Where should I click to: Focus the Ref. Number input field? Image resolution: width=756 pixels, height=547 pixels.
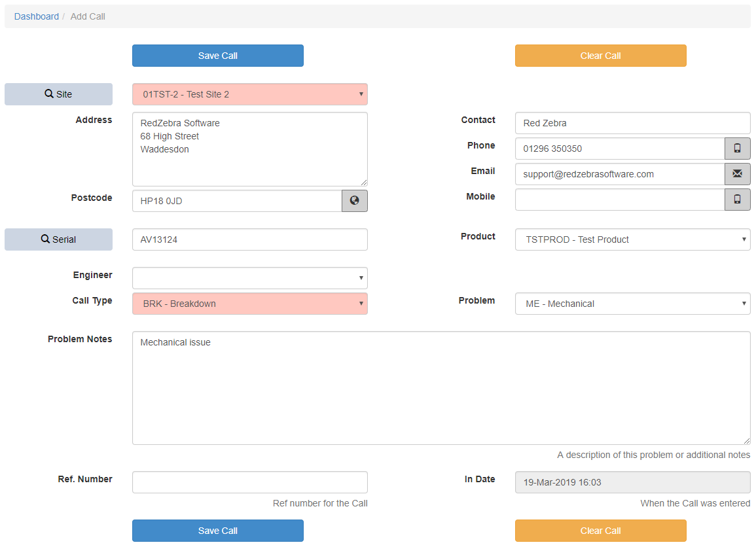(x=249, y=482)
